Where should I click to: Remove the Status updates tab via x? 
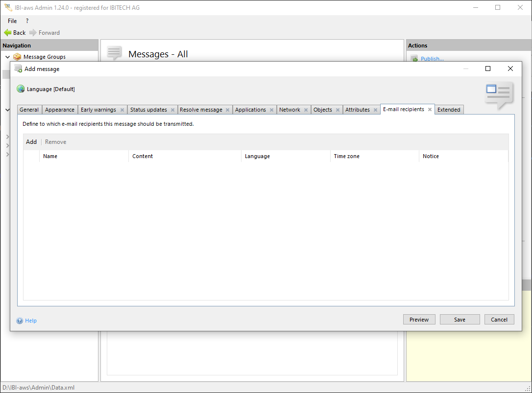172,110
